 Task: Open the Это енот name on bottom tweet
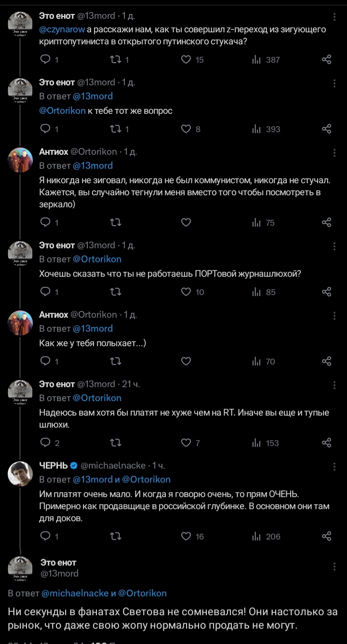click(58, 563)
